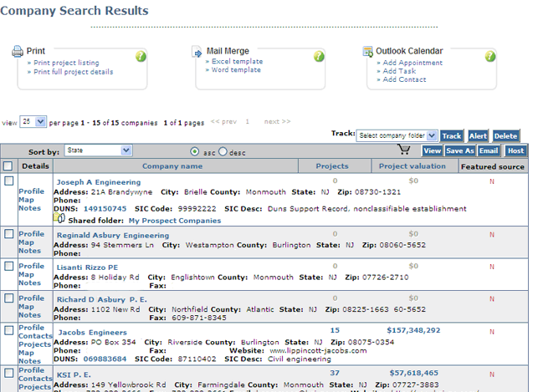533x392 pixels.
Task: Click the Track button
Action: [x=452, y=136]
